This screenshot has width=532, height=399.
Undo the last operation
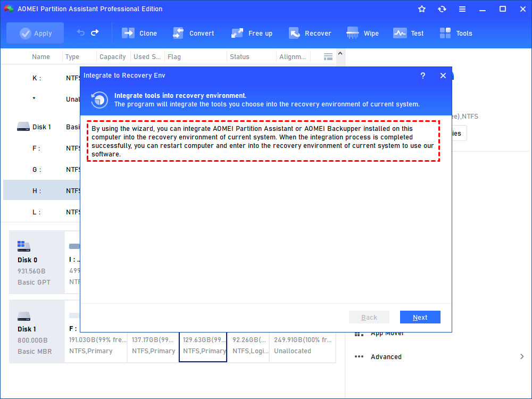tap(81, 32)
